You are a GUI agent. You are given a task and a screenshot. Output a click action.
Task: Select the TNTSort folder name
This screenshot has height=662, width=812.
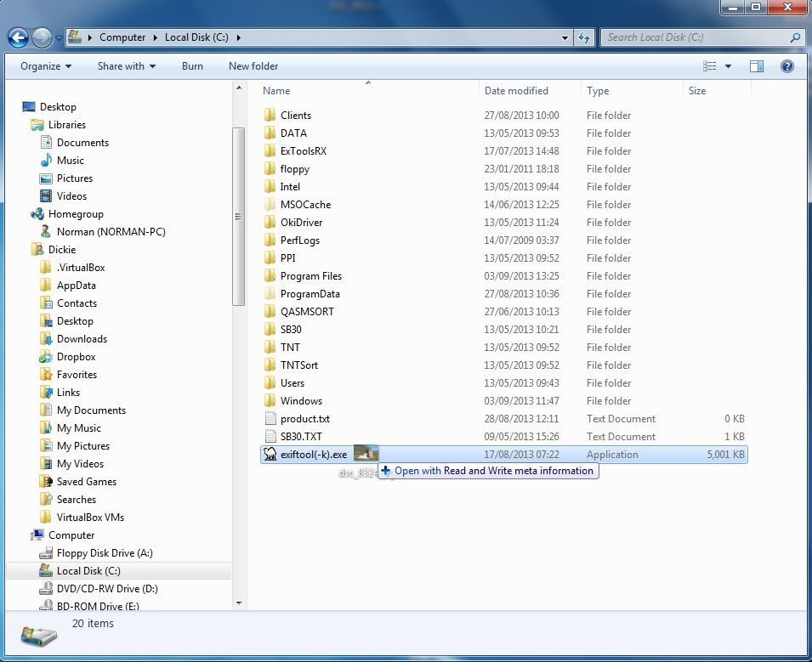pos(299,365)
